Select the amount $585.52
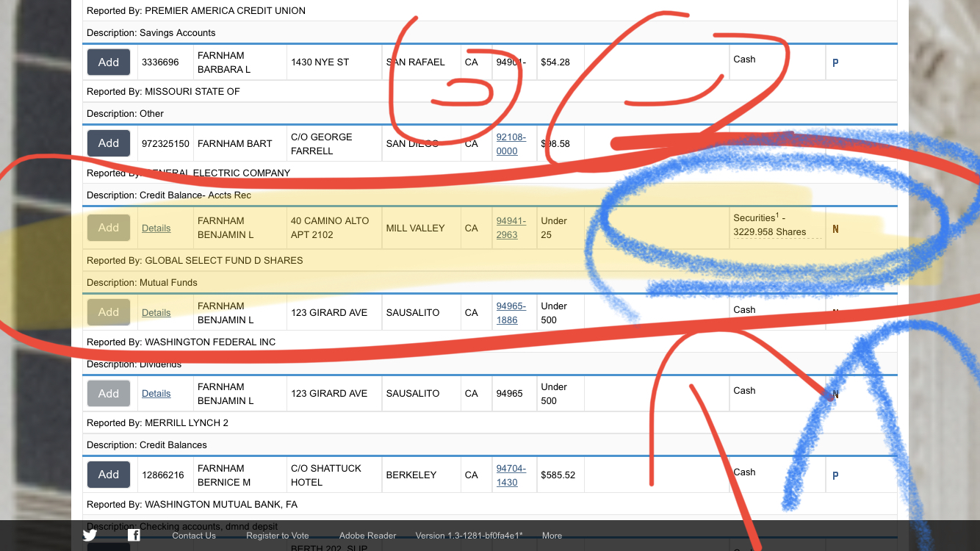Viewport: 980px width, 551px height. [558, 475]
